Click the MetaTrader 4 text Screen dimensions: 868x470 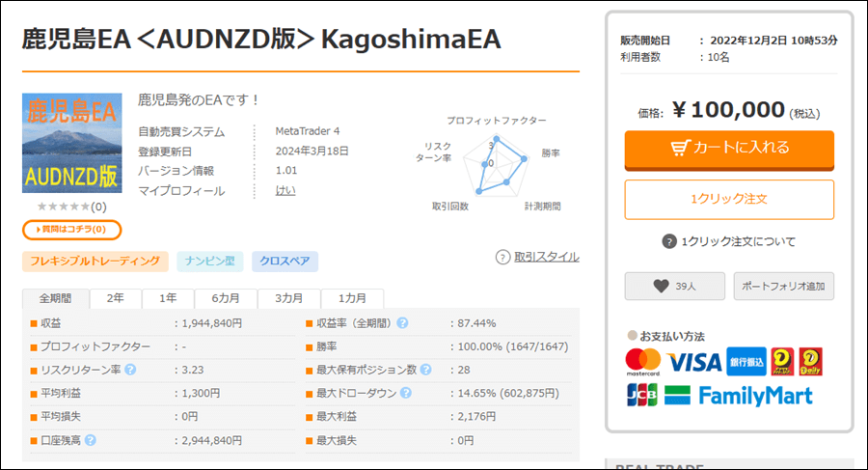308,131
